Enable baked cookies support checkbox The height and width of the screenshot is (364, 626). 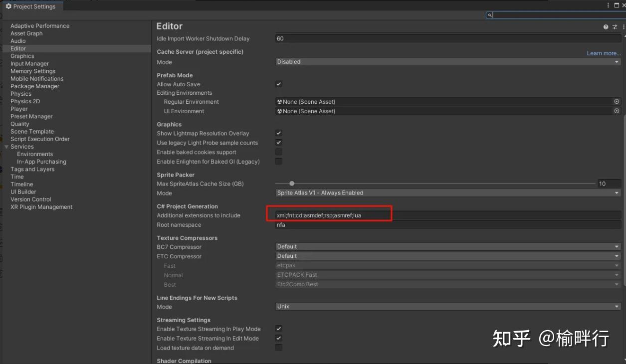tap(279, 152)
